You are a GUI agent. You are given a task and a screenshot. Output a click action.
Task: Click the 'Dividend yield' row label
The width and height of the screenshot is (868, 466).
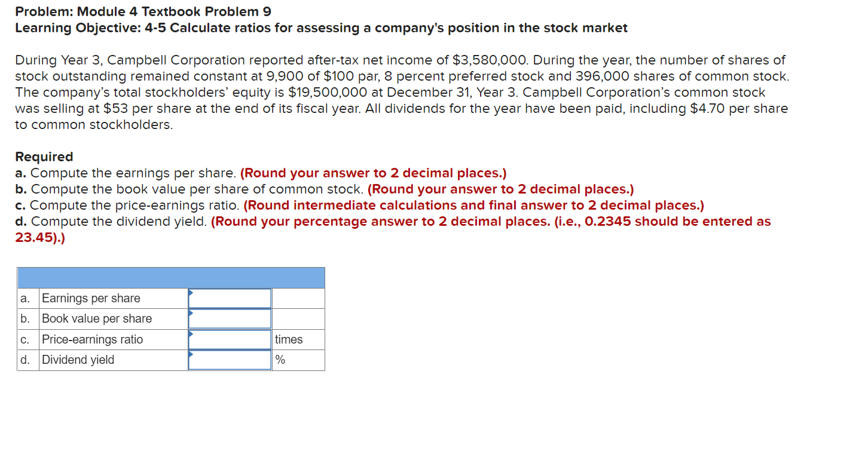click(x=78, y=360)
